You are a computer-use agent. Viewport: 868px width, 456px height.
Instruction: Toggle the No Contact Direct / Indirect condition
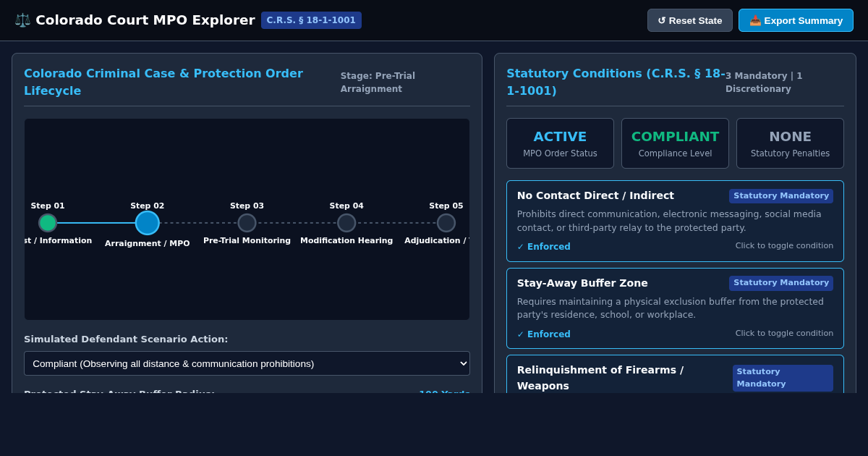coord(675,221)
